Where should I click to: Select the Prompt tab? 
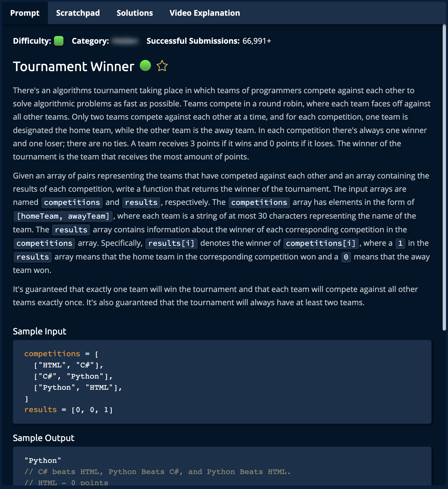25,13
